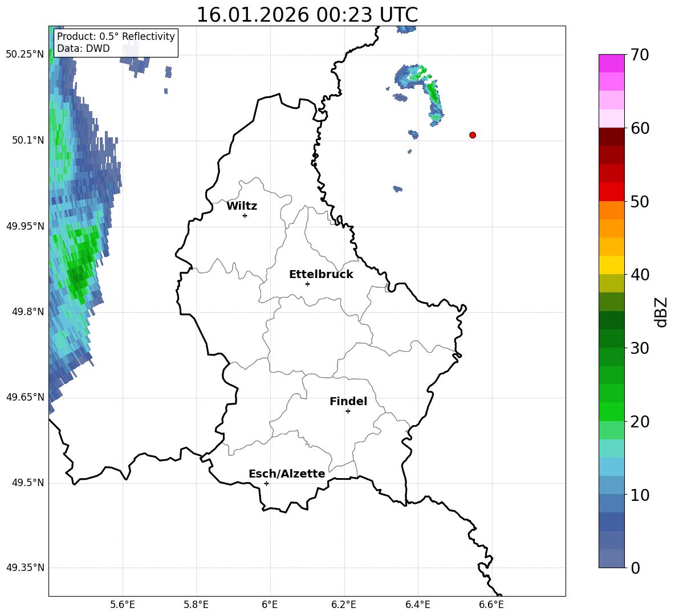Click the colorbar tick label 0
Image resolution: width=675 pixels, height=616 pixels.
coord(635,568)
